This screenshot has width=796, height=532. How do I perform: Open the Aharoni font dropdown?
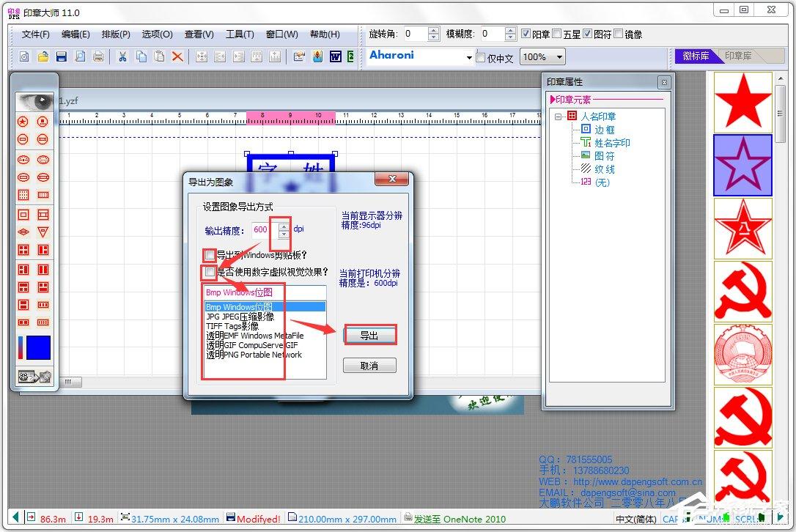tap(469, 57)
